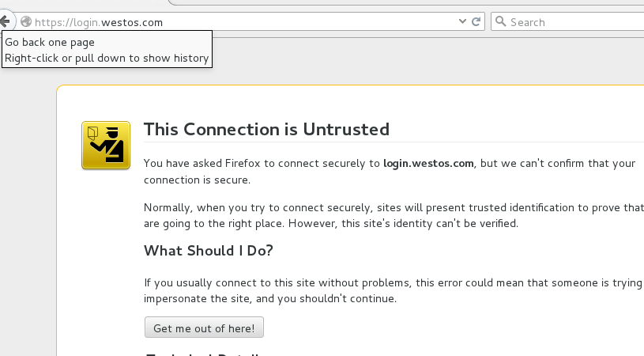
Task: Click the paragraph starting "If you usually connect"
Action: [394, 290]
